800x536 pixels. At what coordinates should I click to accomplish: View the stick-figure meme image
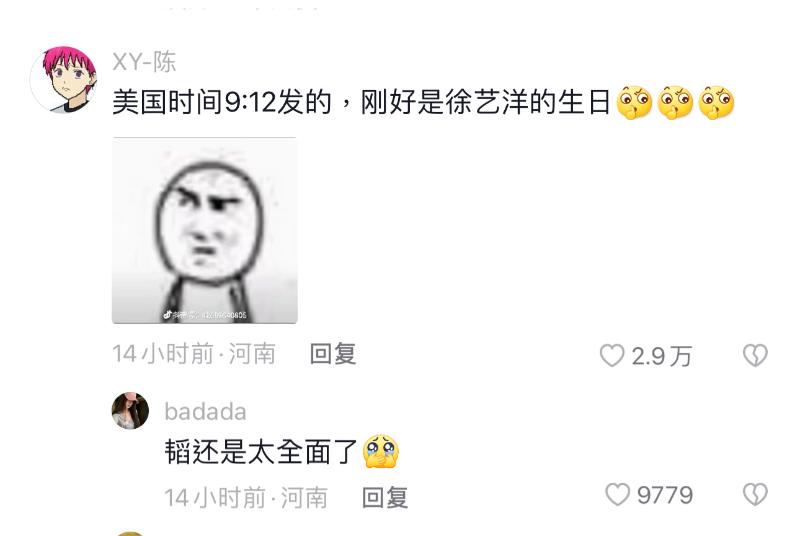pyautogui.click(x=205, y=230)
